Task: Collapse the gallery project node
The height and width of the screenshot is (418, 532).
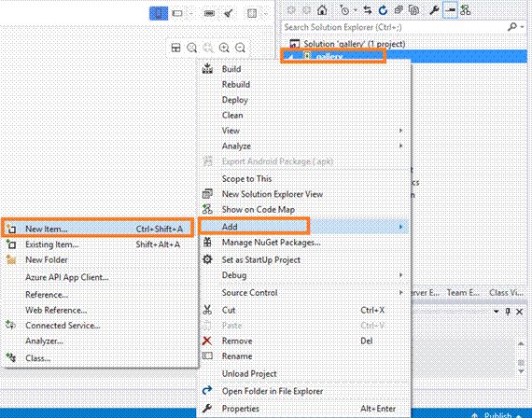Action: click(290, 57)
